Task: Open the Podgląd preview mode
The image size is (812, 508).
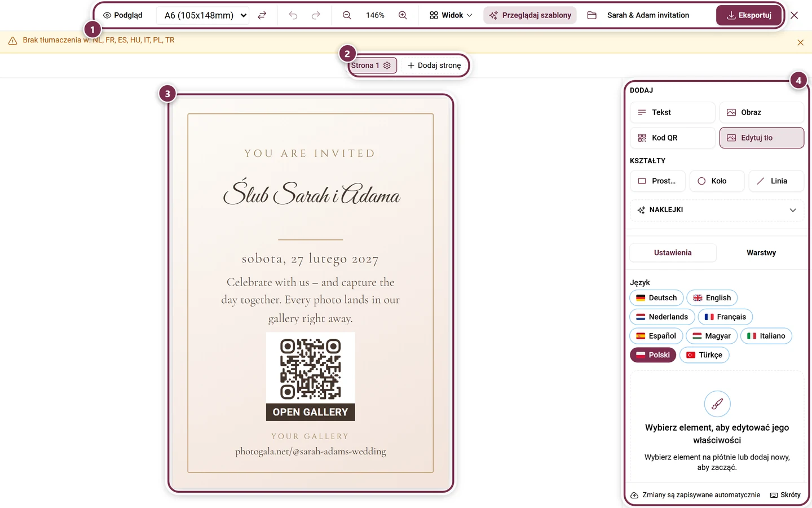Action: pos(122,15)
